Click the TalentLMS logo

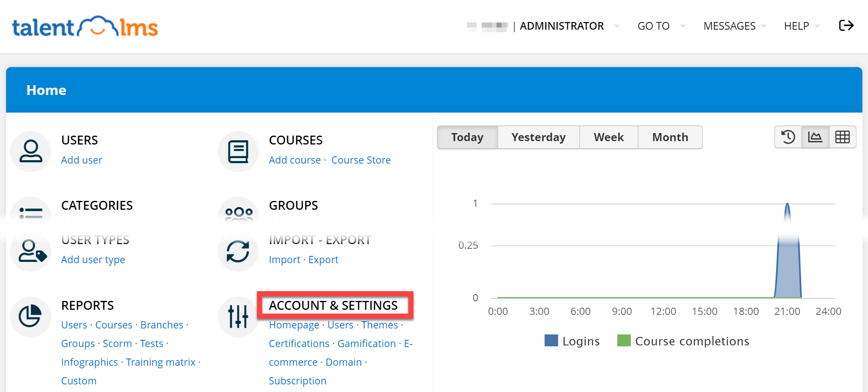(85, 27)
